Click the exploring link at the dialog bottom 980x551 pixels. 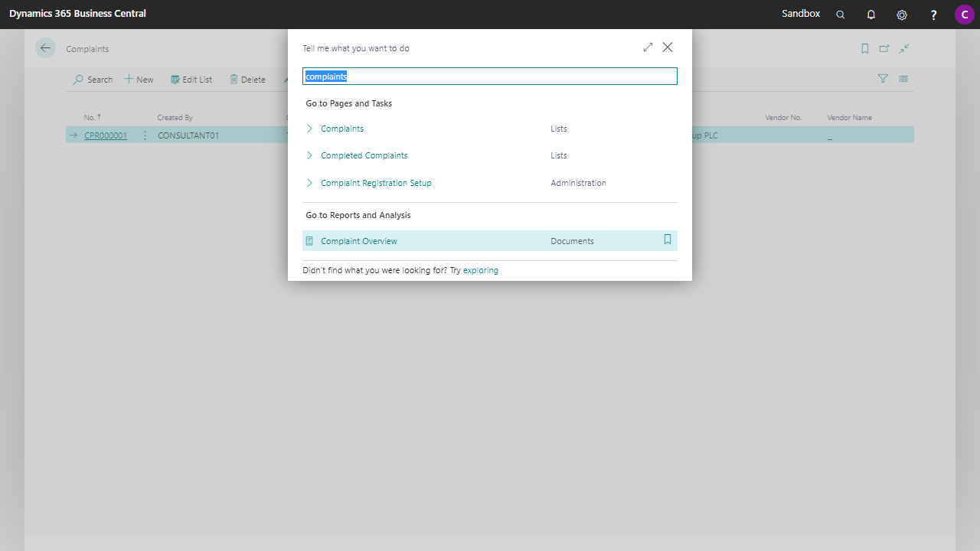tap(481, 270)
